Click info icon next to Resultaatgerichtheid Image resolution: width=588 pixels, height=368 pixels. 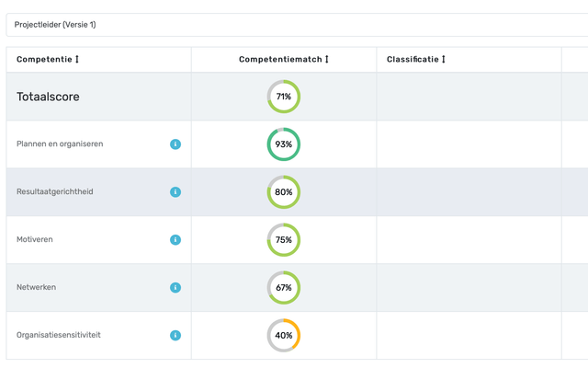[x=175, y=192]
